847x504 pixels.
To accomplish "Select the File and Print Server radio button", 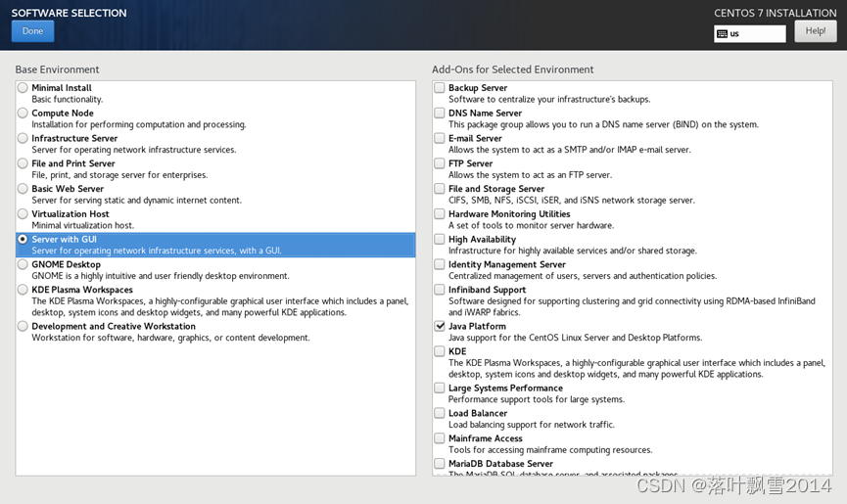I will point(23,163).
